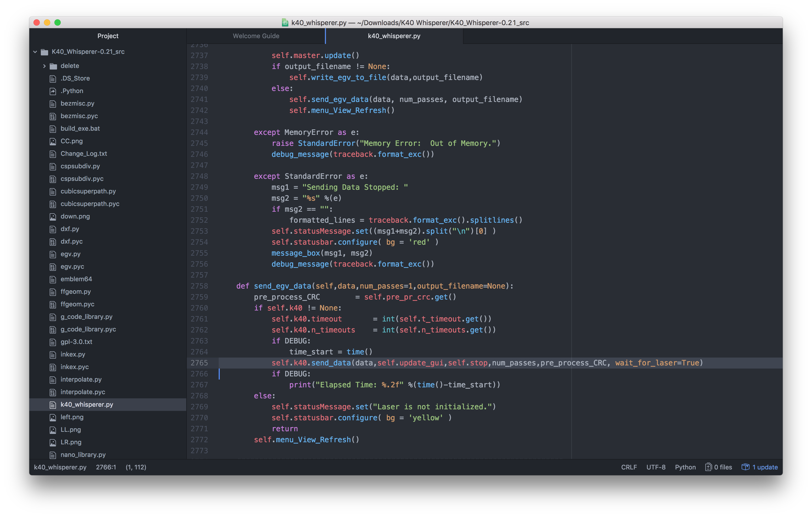Click the 'yellow' string on line 2770
The height and width of the screenshot is (517, 812).
(426, 418)
